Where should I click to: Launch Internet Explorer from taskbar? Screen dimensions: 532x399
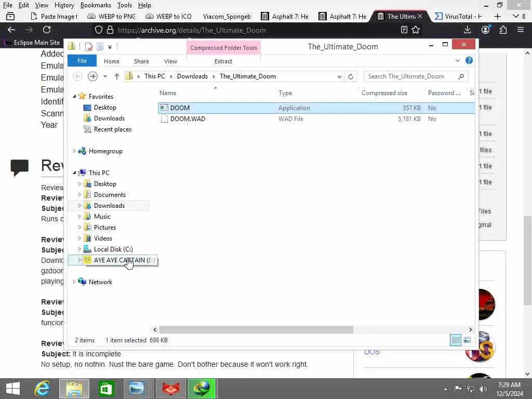[x=42, y=389]
